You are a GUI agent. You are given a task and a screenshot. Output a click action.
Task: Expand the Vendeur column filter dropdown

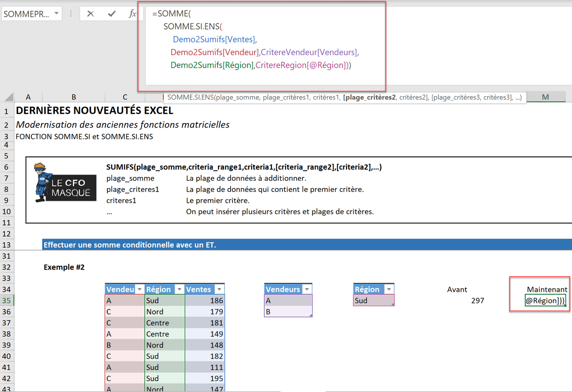tap(140, 289)
